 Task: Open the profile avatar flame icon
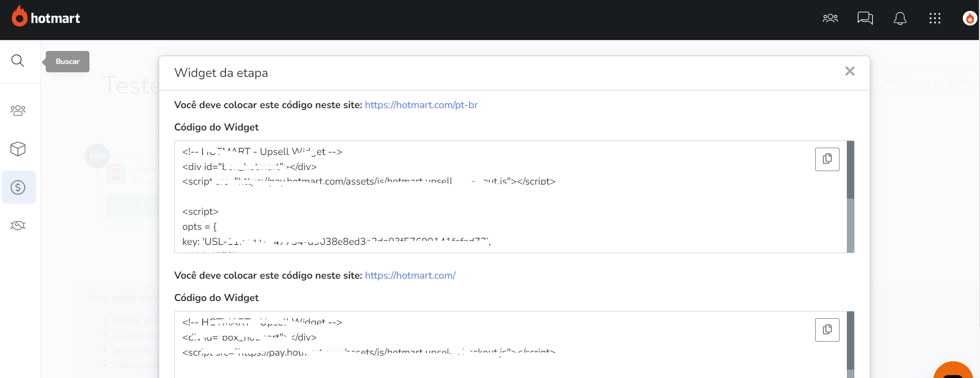pos(970,19)
